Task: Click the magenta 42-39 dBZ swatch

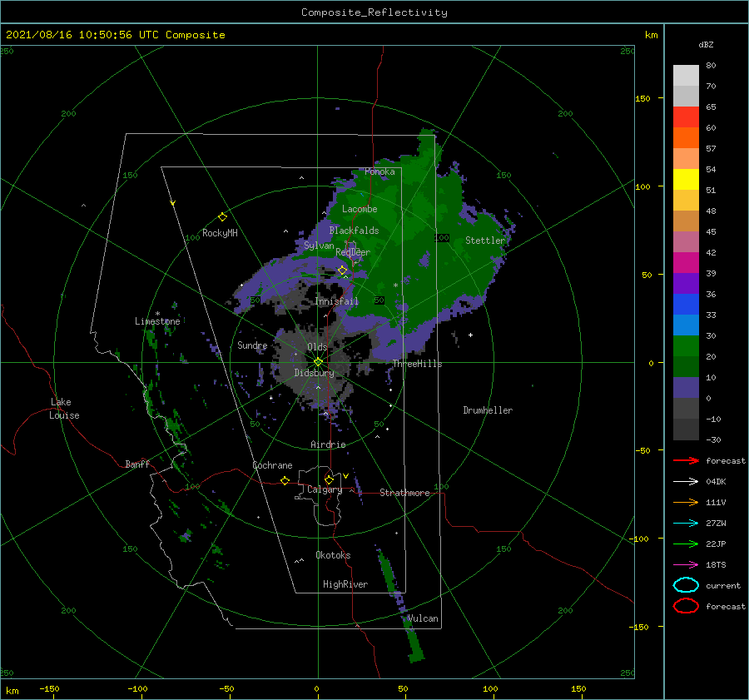Action: (x=686, y=262)
